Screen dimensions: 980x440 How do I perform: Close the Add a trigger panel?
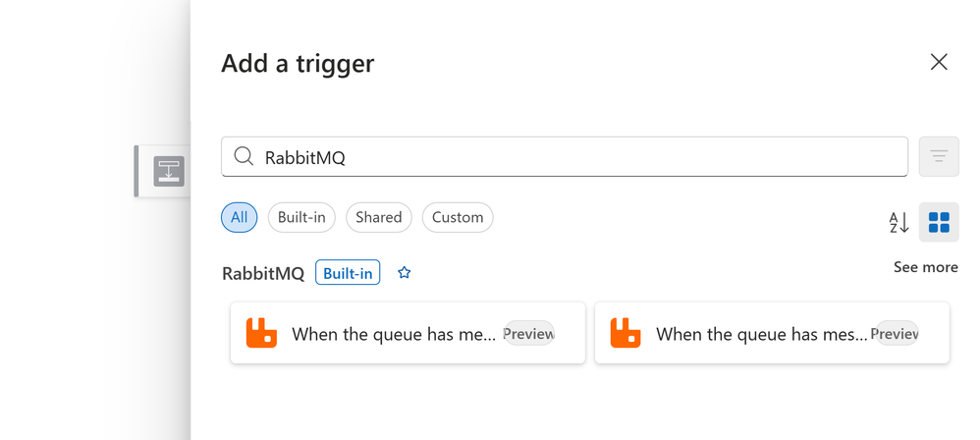[939, 62]
